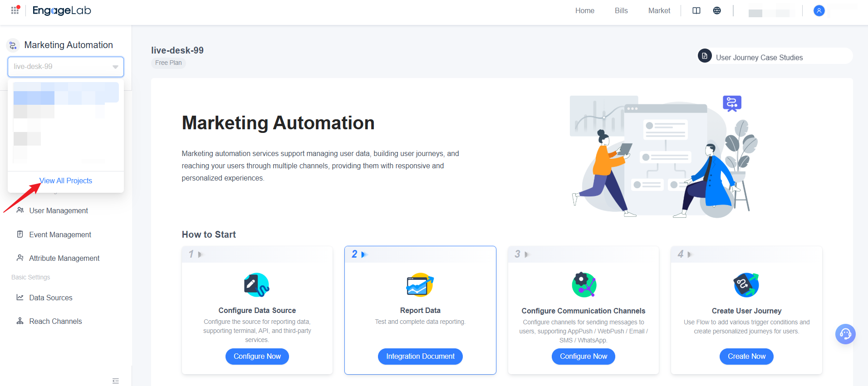The image size is (868, 386).
Task: Click the Create User Journey title
Action: point(746,311)
